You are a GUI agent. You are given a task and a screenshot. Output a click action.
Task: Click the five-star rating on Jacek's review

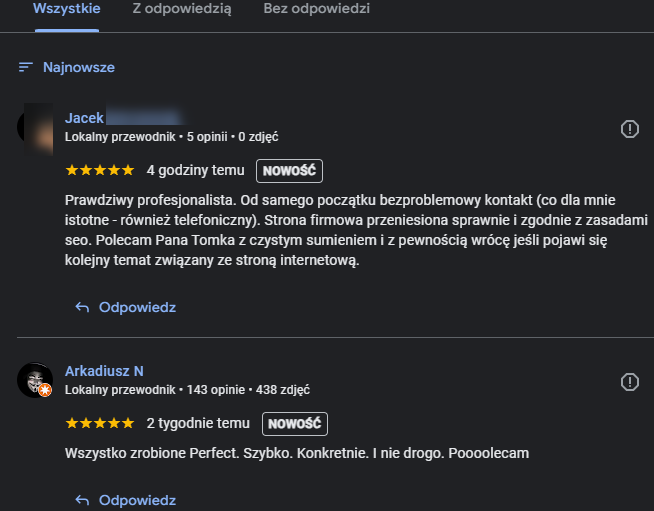(x=100, y=170)
